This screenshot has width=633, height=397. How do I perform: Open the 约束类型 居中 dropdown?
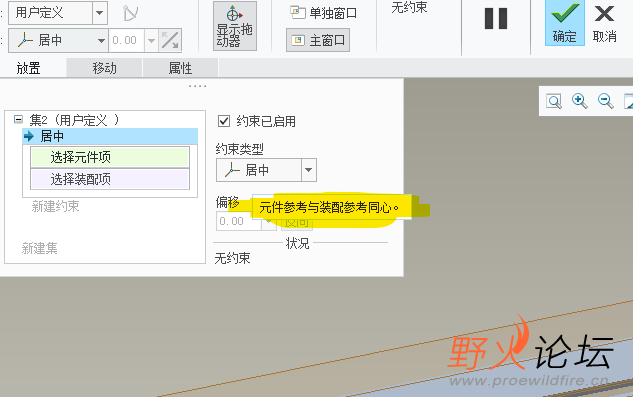[x=266, y=170]
